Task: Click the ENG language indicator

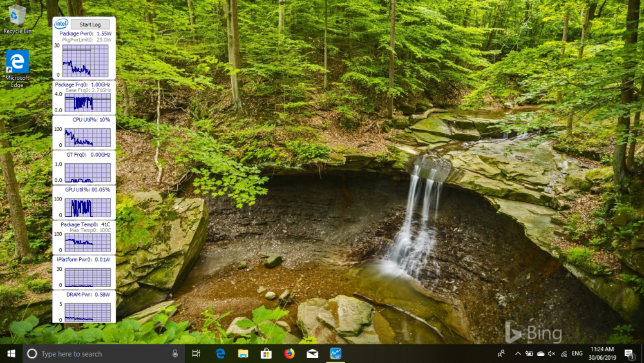Action: point(577,353)
